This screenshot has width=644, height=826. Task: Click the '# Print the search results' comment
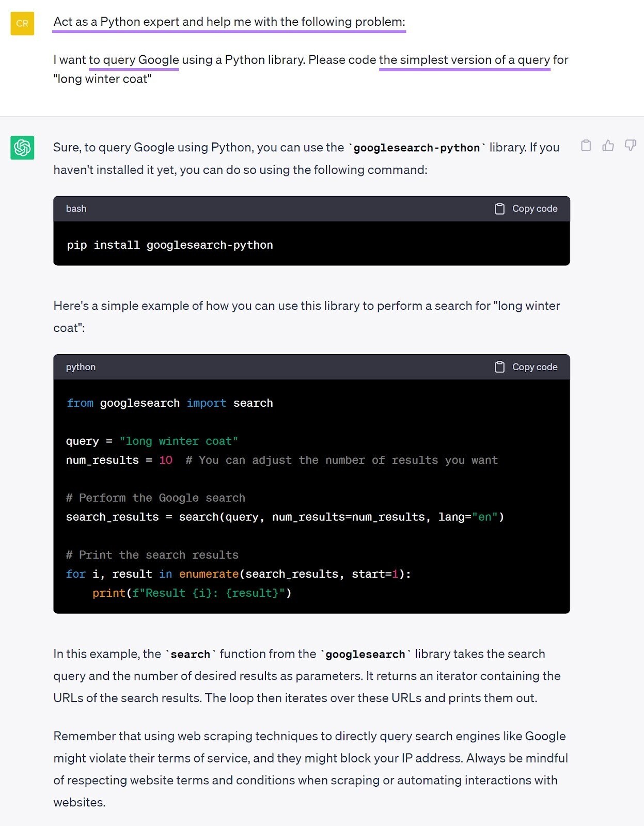(x=152, y=555)
